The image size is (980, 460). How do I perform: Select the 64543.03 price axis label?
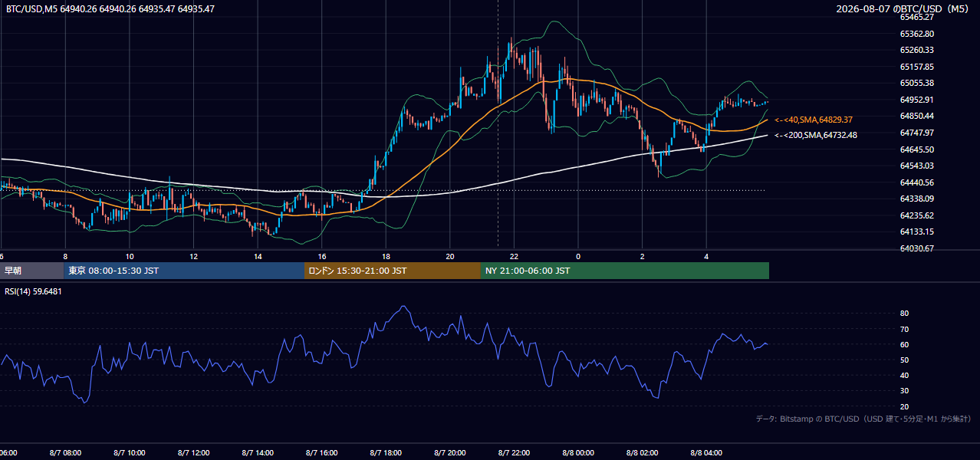[x=916, y=166]
